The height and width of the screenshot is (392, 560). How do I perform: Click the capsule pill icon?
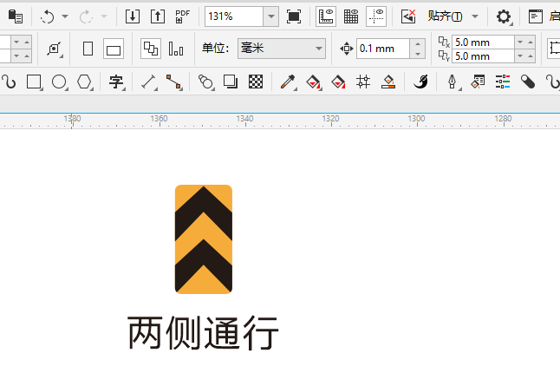pos(528,82)
